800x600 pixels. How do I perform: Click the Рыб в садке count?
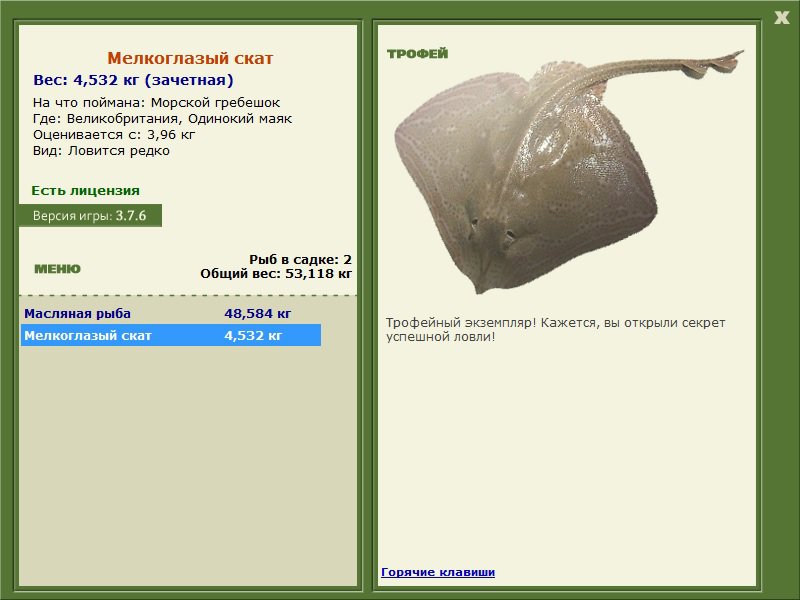(x=300, y=259)
